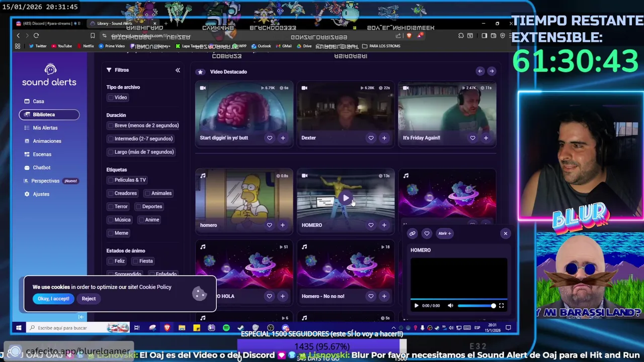This screenshot has height=362, width=644.
Task: Favorite the Start diggin' in yo' butt clip
Action: [x=270, y=138]
